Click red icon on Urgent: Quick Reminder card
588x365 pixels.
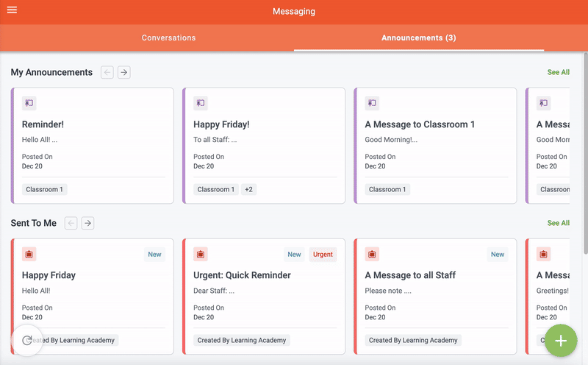click(x=200, y=255)
